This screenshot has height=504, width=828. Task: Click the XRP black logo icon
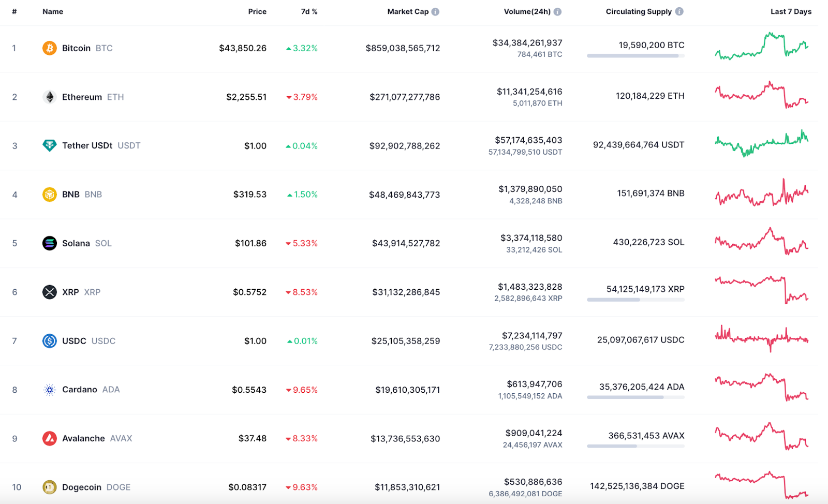click(49, 292)
